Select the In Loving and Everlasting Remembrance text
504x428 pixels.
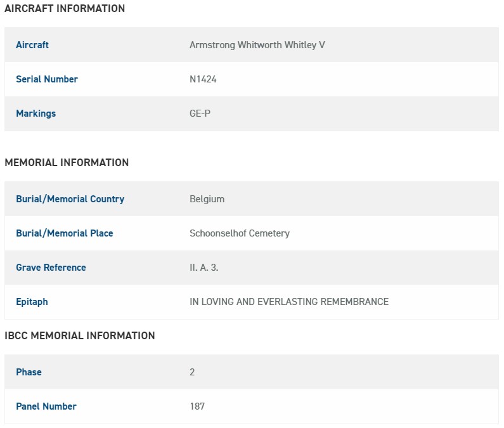(x=288, y=302)
